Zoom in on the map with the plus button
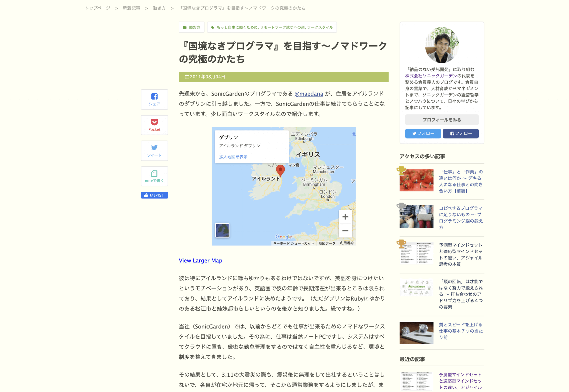The height and width of the screenshot is (392, 569). (345, 217)
